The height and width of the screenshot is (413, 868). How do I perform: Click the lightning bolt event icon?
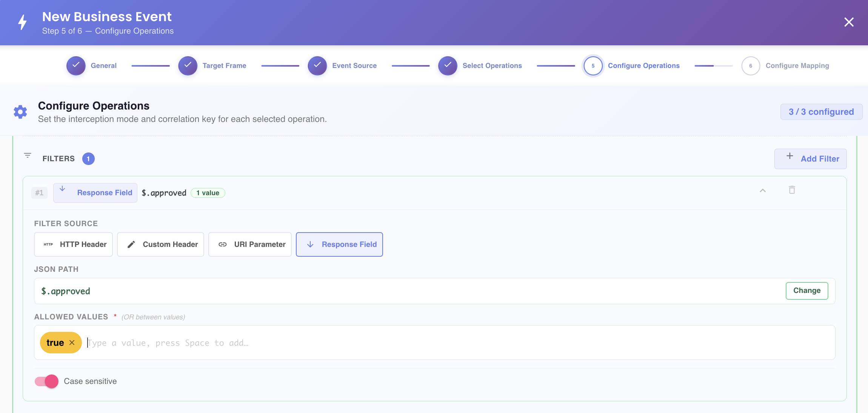pyautogui.click(x=23, y=22)
